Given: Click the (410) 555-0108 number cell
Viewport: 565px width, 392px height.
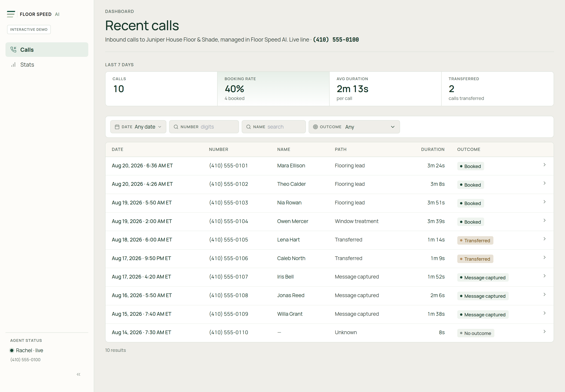Looking at the screenshot, I should pyautogui.click(x=229, y=296).
